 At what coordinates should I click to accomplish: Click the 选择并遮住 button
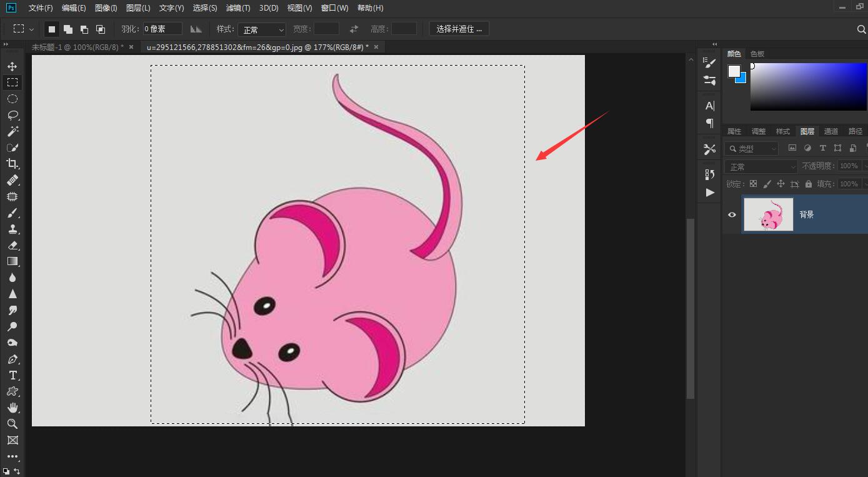[x=459, y=29]
